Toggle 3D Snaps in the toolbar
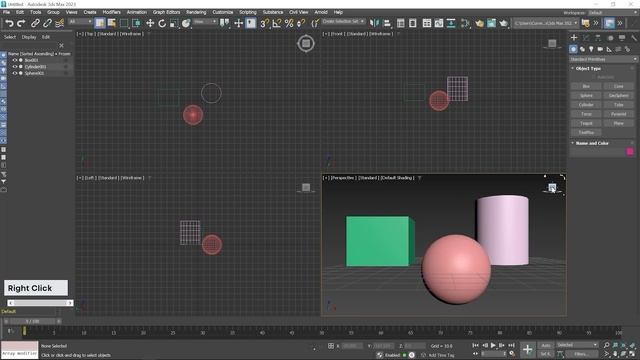This screenshot has width=640, height=360. coord(264,23)
